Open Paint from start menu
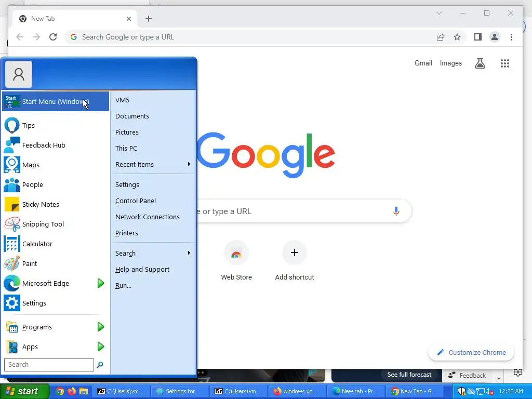 56,263
